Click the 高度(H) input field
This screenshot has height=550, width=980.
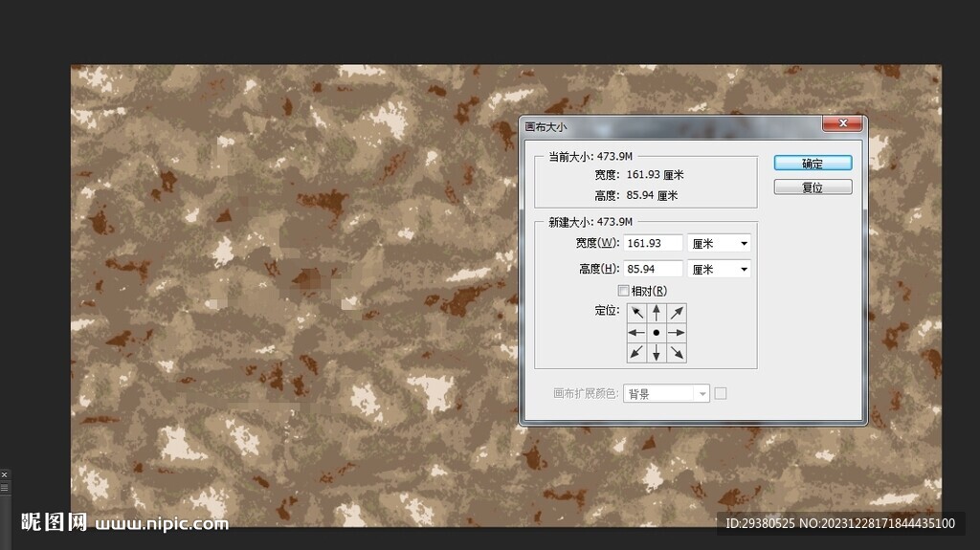click(x=653, y=269)
